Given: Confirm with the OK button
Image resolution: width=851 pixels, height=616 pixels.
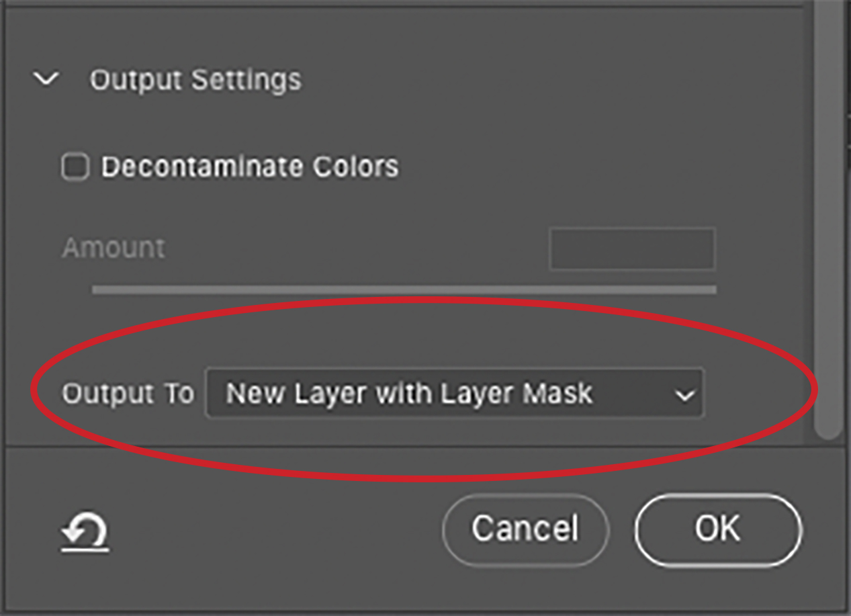Looking at the screenshot, I should coord(718,529).
